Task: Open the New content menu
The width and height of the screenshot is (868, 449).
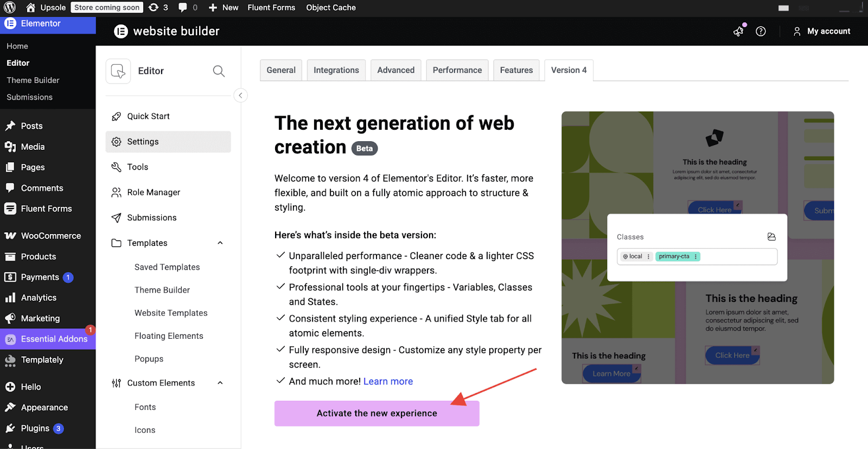Action: 224,8
